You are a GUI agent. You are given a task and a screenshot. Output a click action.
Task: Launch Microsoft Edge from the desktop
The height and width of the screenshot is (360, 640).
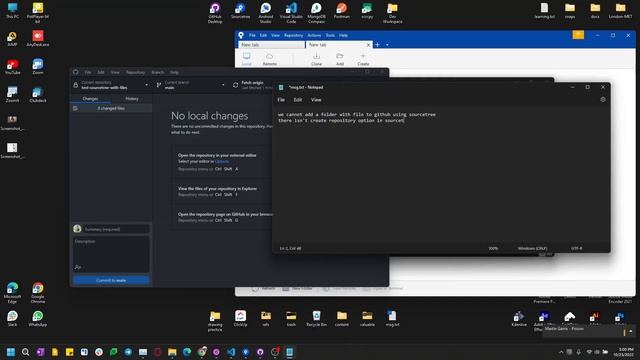click(x=12, y=293)
